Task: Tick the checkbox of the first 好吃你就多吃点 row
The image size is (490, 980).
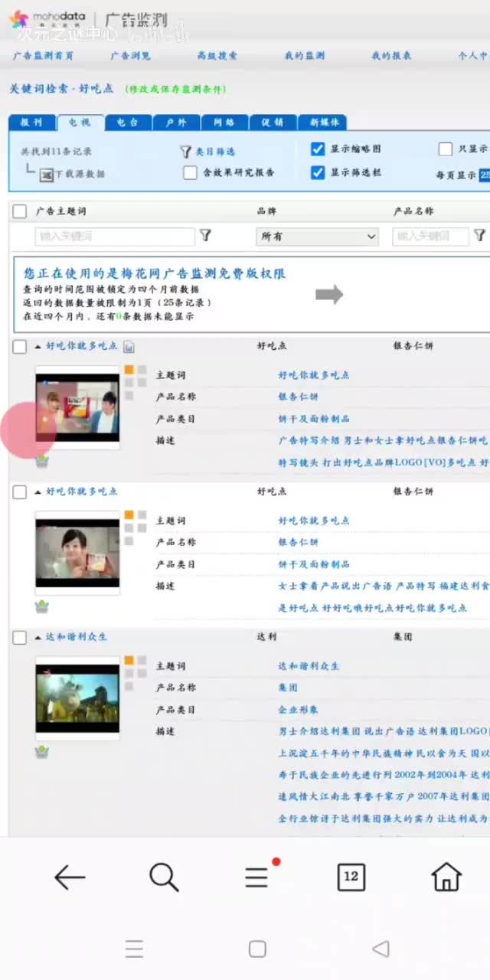Action: (x=20, y=347)
